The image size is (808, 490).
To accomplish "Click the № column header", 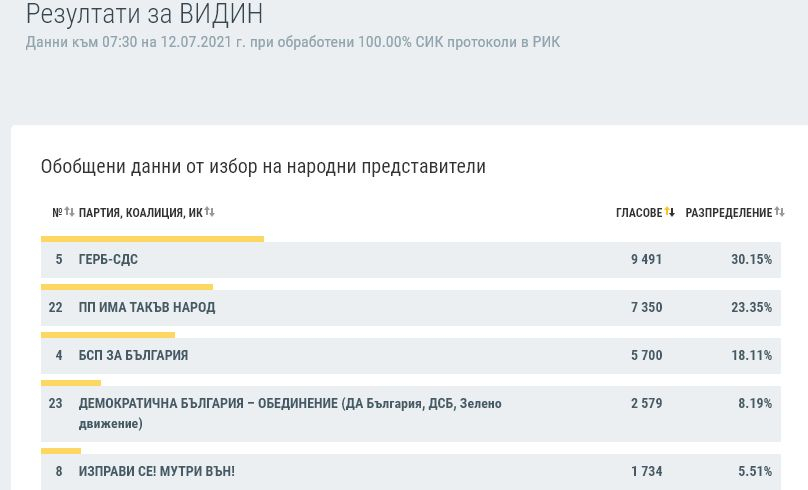I will click(x=57, y=213).
